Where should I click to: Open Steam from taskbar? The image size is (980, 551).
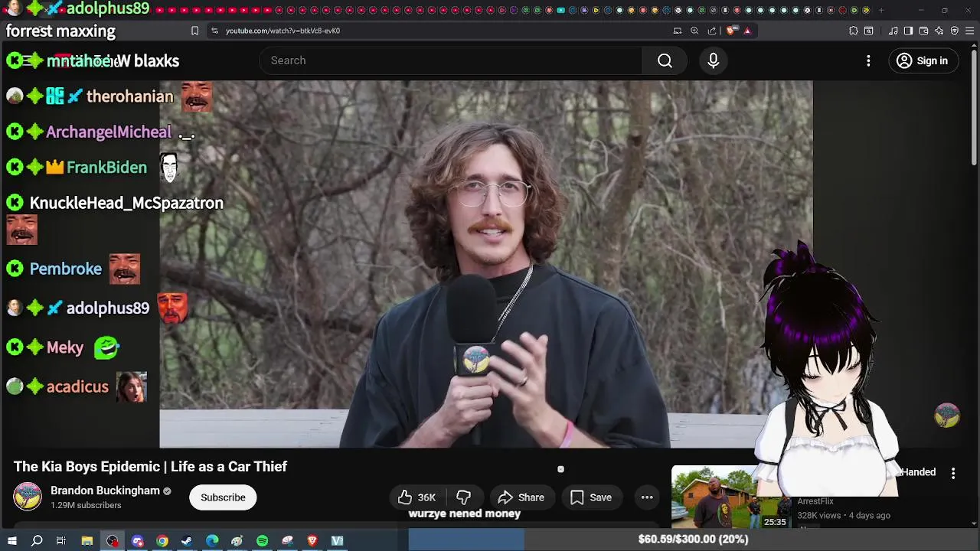point(187,541)
